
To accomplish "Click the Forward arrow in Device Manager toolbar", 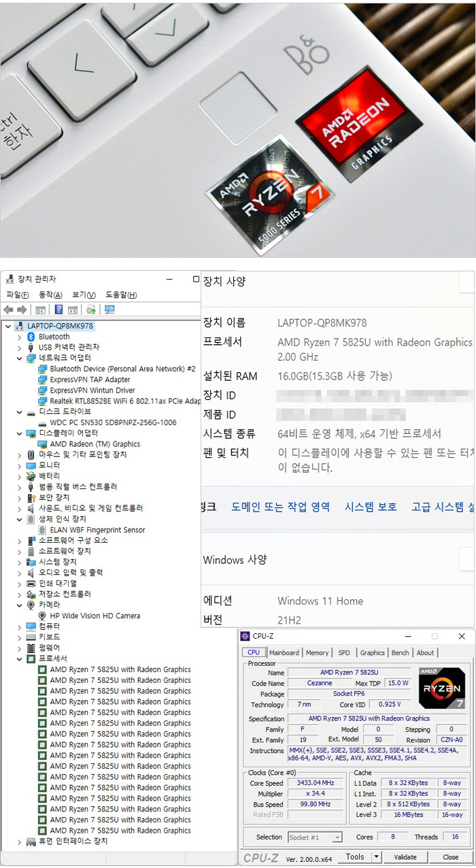I will (x=22, y=310).
